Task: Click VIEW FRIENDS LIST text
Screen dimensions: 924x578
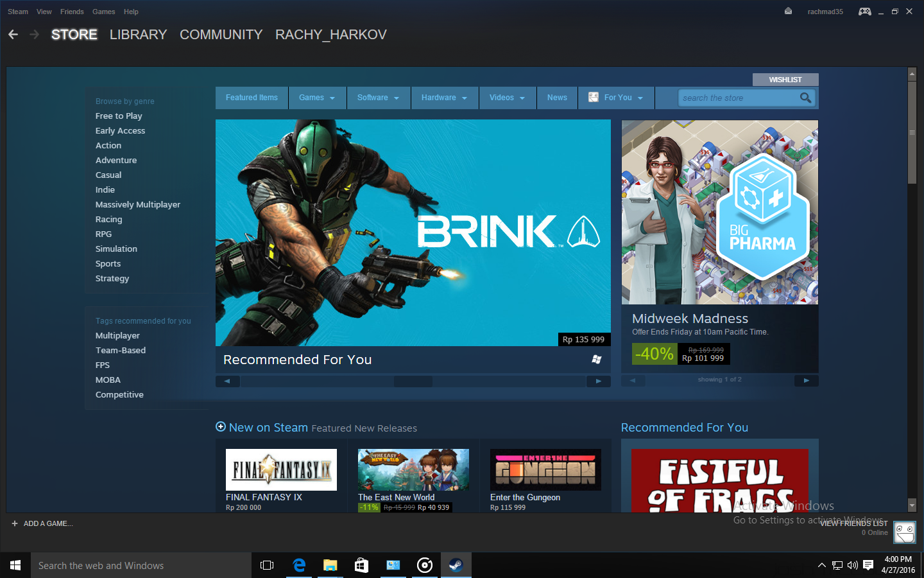Action: click(x=854, y=523)
